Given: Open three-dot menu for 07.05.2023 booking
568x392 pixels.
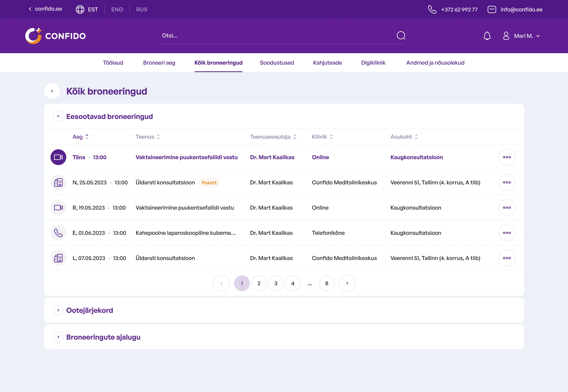Looking at the screenshot, I should [506, 258].
